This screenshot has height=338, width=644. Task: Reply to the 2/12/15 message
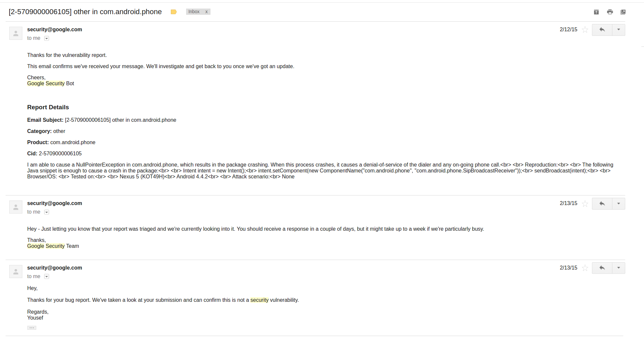pos(602,30)
